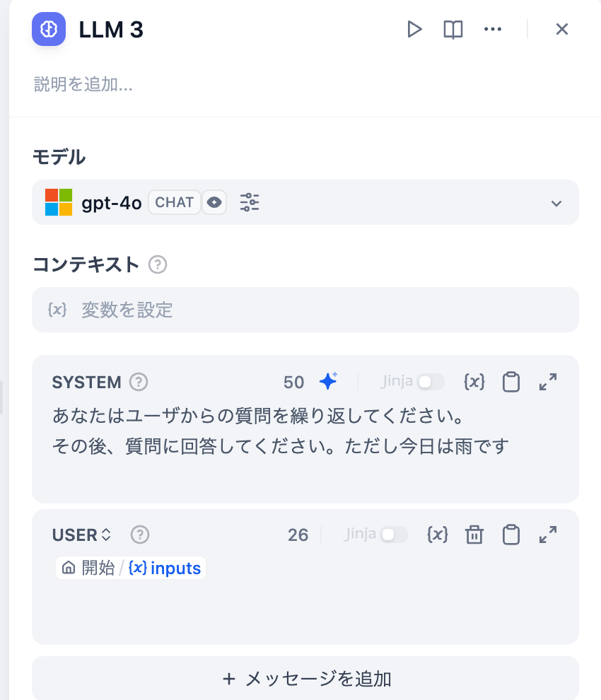
Task: Click into the SYSTEM prompt text area
Action: pos(305,446)
